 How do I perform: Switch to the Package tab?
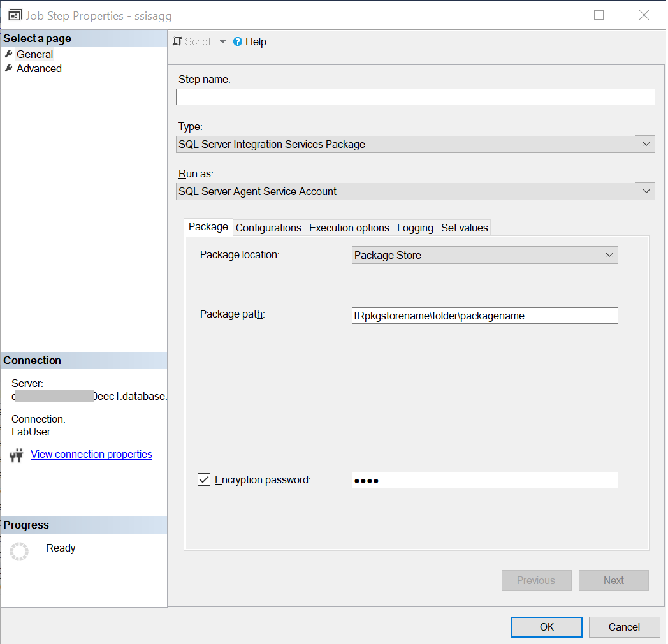coord(208,227)
